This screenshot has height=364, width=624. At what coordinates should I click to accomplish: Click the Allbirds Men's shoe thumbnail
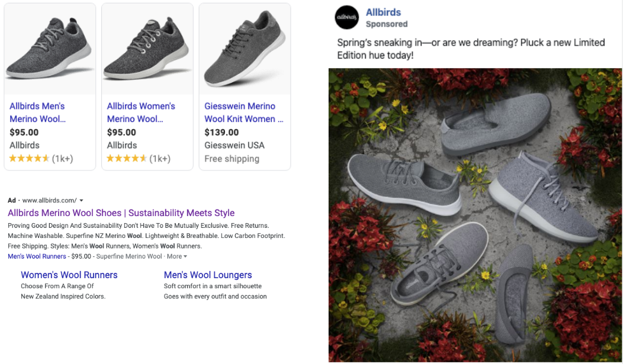(x=50, y=49)
